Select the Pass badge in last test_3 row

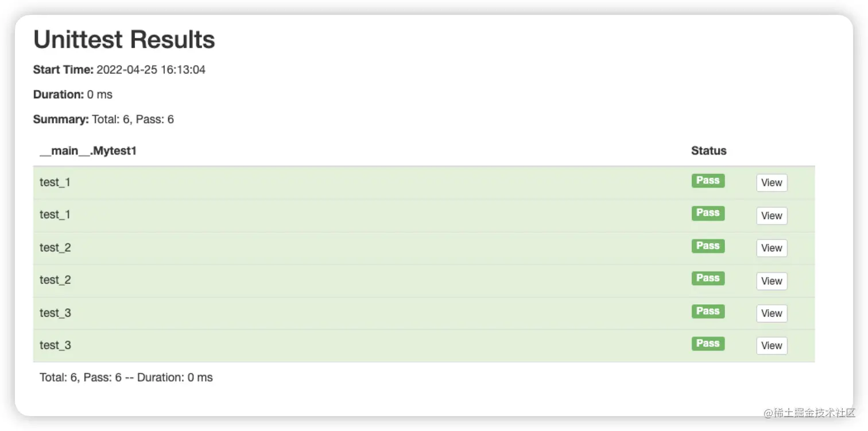point(708,343)
